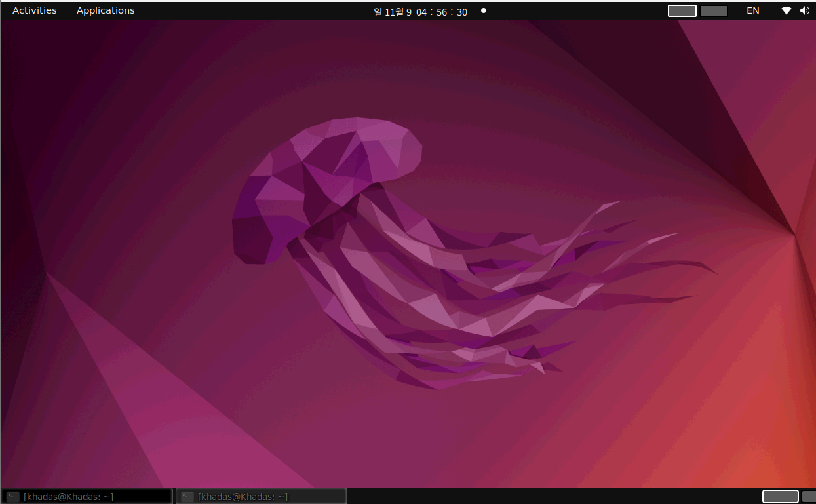
Task: Open the Activities overview
Action: pyautogui.click(x=35, y=10)
